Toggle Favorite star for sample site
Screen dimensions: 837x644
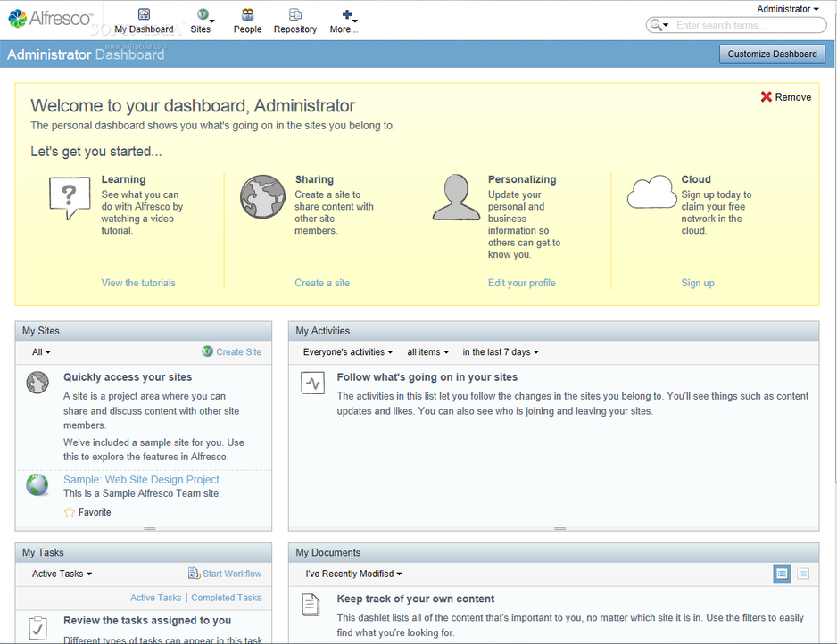point(70,512)
